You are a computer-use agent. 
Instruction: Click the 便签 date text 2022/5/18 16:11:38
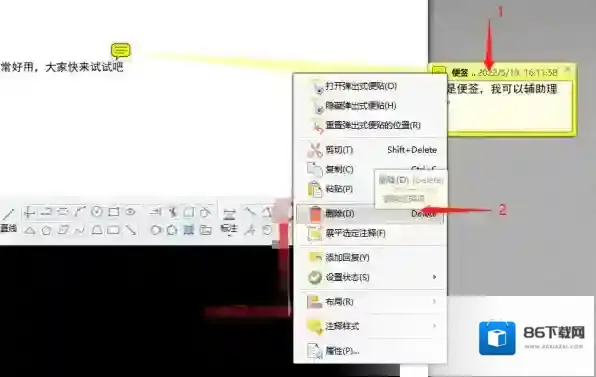[x=517, y=72]
